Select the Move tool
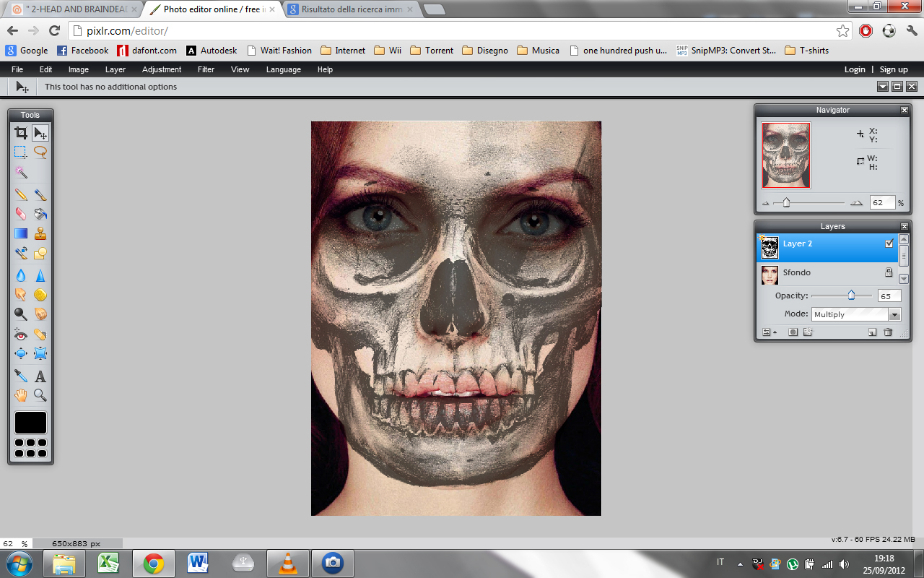The height and width of the screenshot is (578, 924). [x=40, y=133]
